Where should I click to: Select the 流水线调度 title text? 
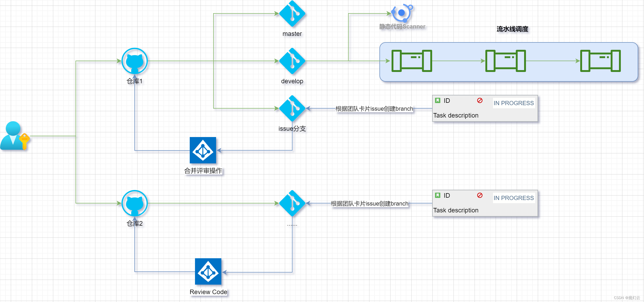512,29
